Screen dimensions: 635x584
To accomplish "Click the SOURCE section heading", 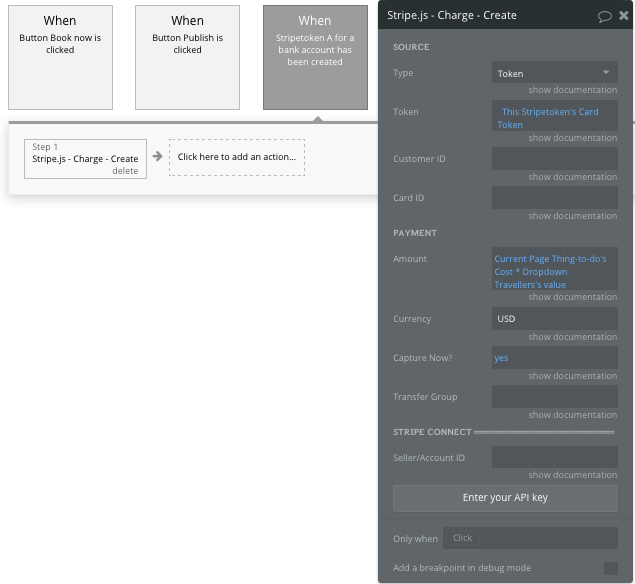I will point(411,47).
